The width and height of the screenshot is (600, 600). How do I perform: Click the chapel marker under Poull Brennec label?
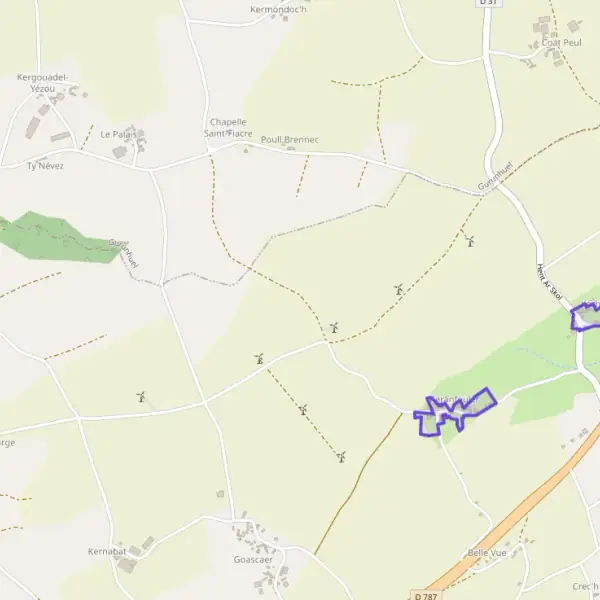coord(246,151)
